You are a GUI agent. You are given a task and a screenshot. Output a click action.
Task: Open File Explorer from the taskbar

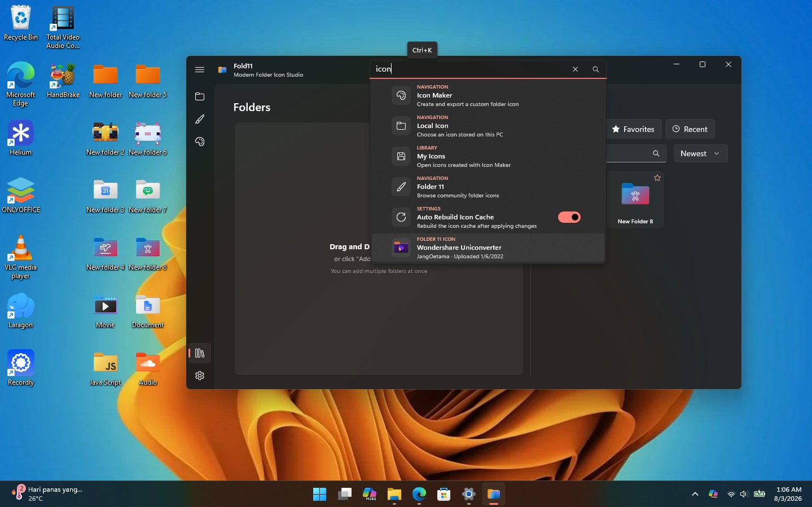click(394, 494)
